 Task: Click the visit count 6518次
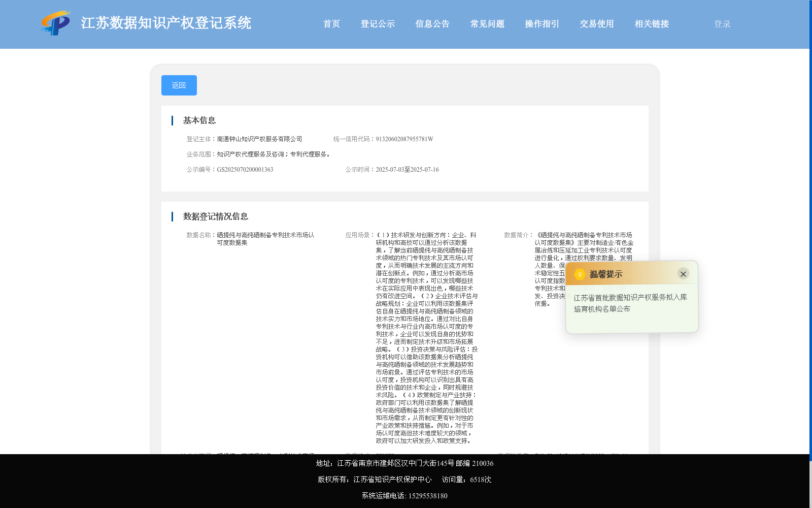(481, 480)
